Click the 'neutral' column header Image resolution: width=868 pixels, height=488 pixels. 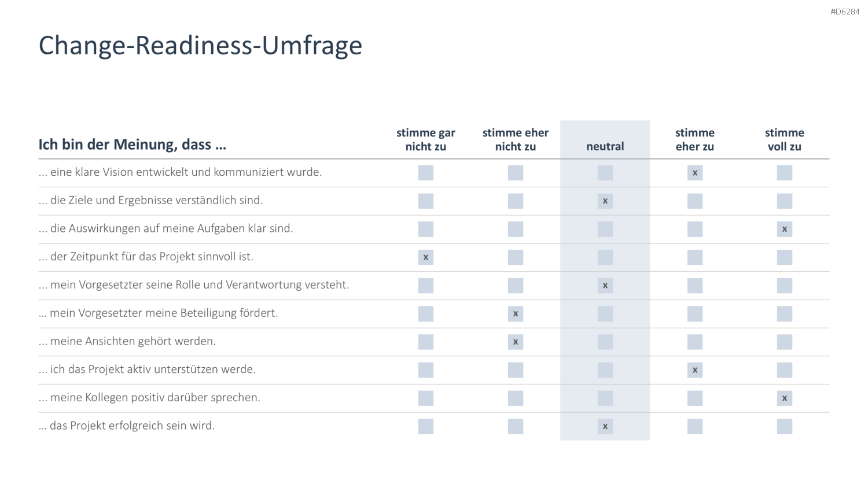[x=605, y=146]
